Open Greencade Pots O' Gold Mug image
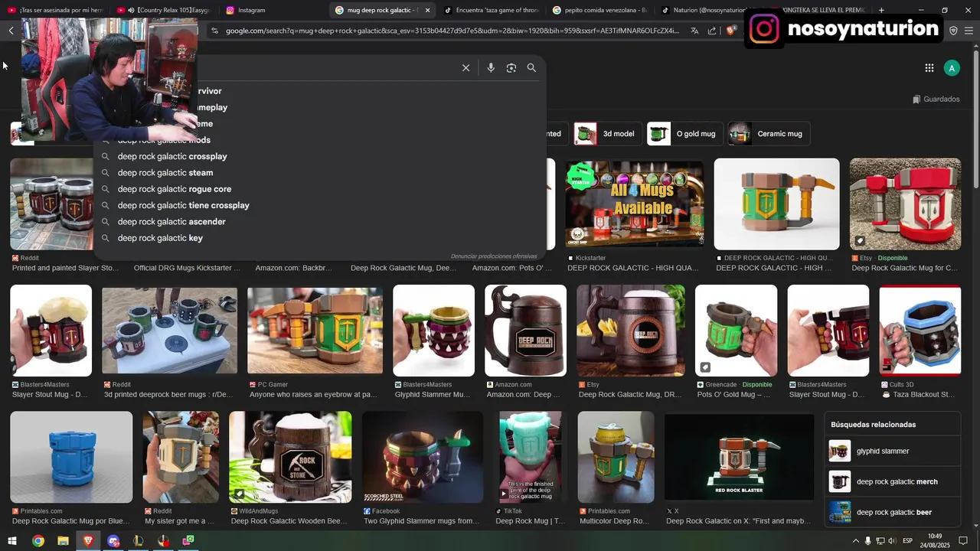The width and height of the screenshot is (980, 551). (736, 331)
